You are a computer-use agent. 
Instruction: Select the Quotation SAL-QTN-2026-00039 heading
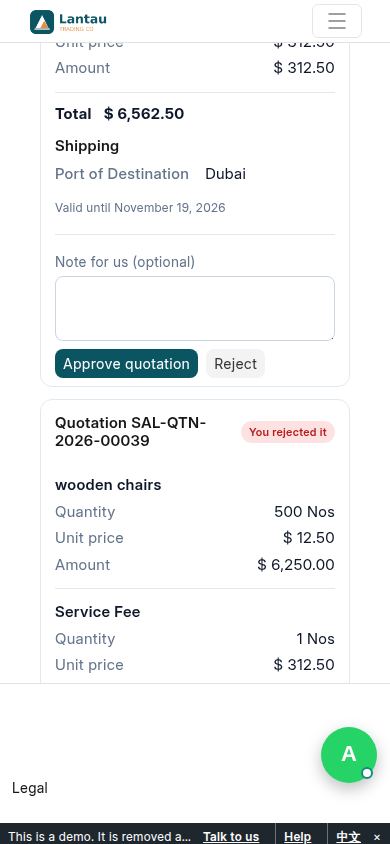(x=130, y=432)
